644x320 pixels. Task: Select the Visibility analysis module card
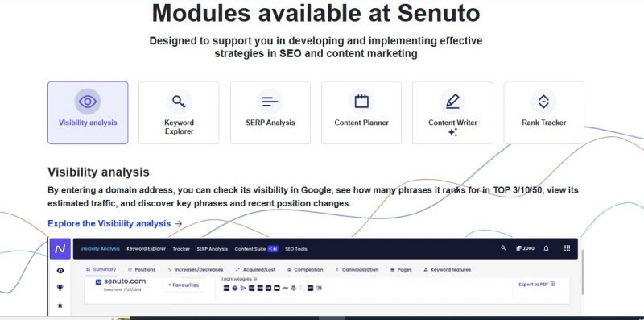click(x=88, y=113)
